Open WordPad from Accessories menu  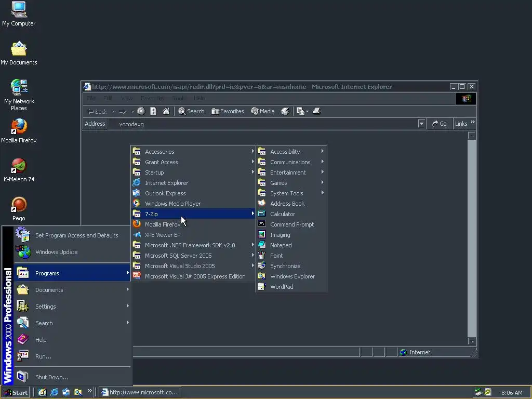[x=291, y=287]
